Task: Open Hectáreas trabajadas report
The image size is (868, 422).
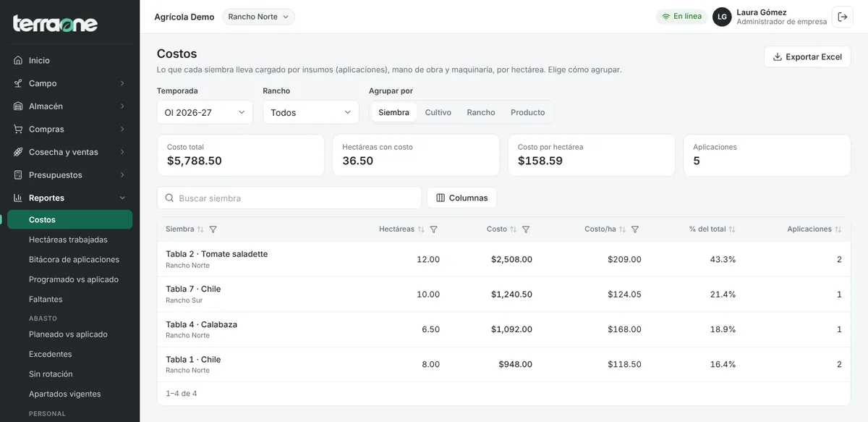Action: pos(69,240)
